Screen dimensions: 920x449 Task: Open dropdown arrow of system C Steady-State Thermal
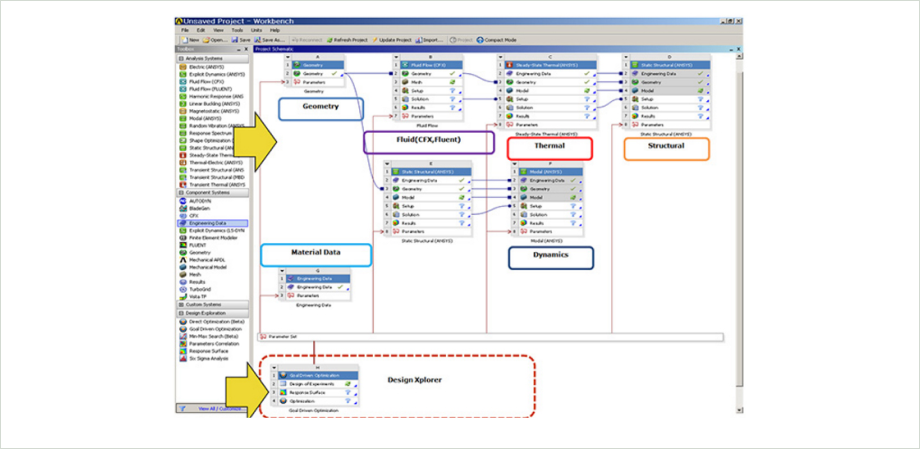coord(500,57)
